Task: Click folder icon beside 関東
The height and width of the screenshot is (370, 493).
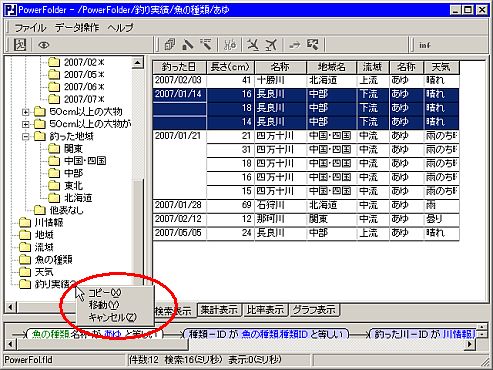Action: (x=54, y=149)
